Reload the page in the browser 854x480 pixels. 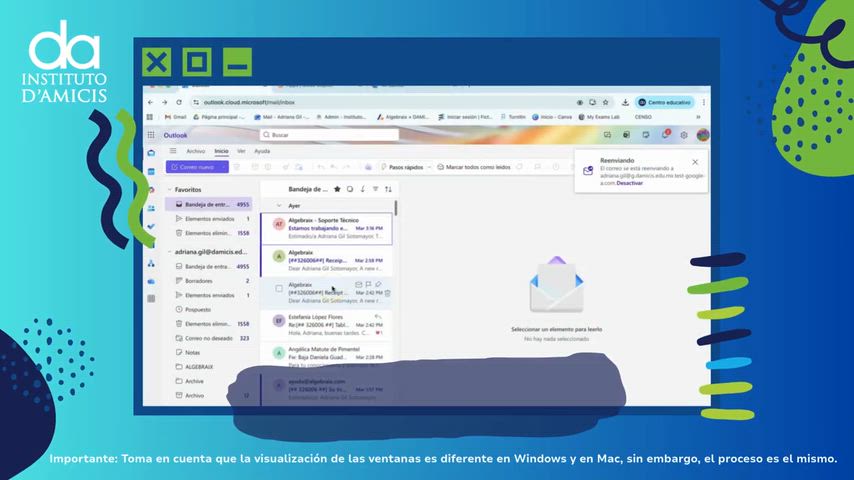point(179,102)
